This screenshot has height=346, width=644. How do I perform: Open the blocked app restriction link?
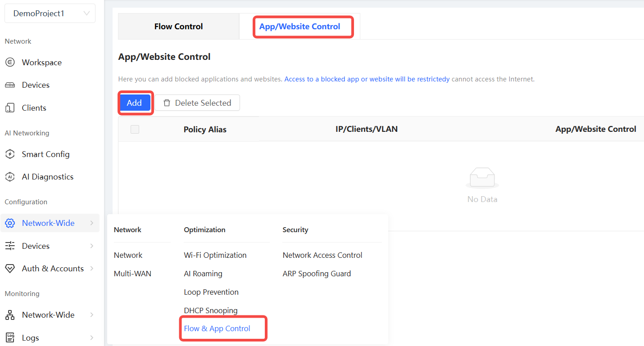pos(367,79)
